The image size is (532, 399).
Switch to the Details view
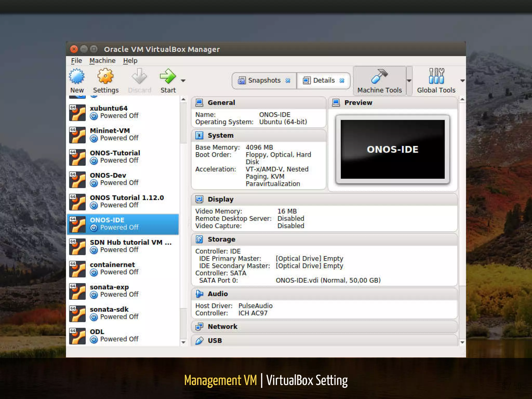[x=323, y=81]
